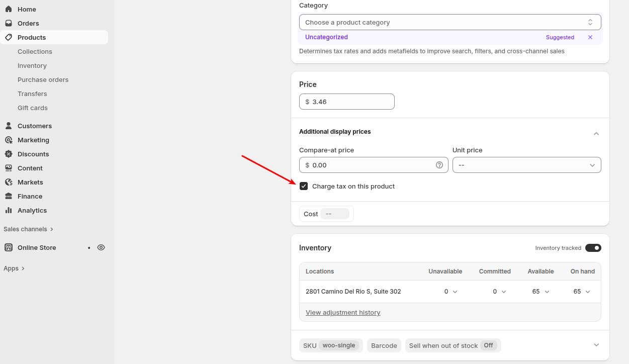Open the Choose a product category dropdown
The height and width of the screenshot is (364, 629).
point(450,22)
